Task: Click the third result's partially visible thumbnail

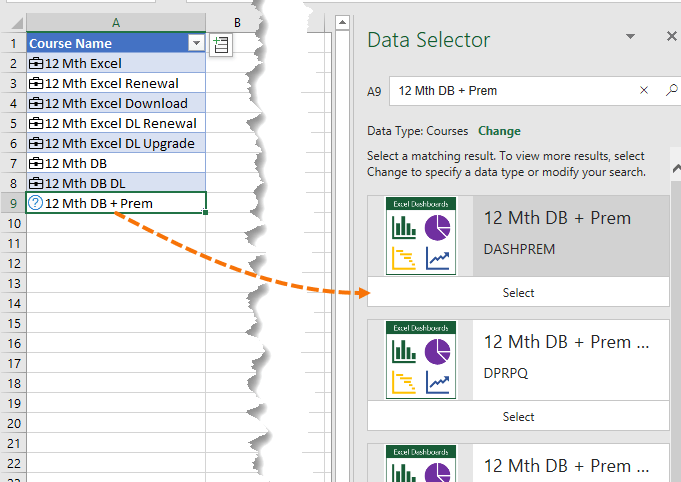Action: pos(421,464)
